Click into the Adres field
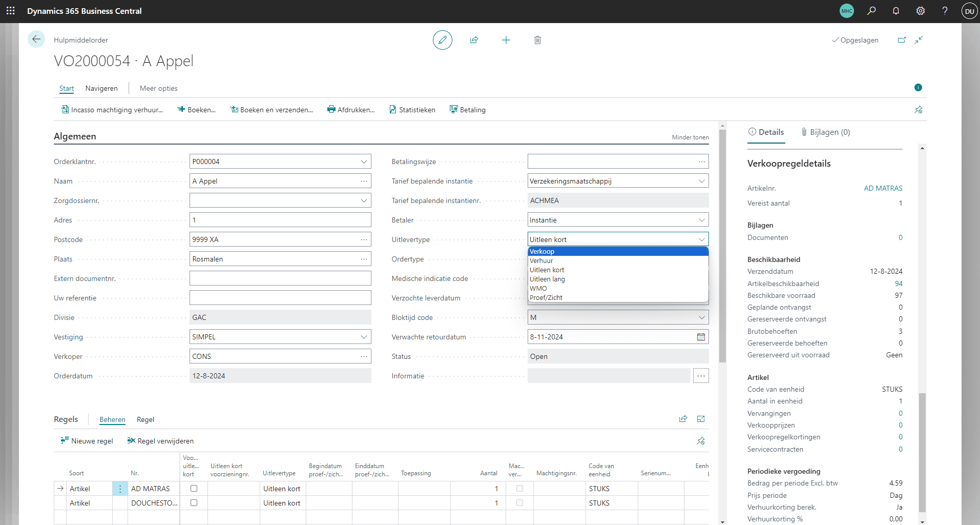This screenshot has height=525, width=980. tap(280, 220)
